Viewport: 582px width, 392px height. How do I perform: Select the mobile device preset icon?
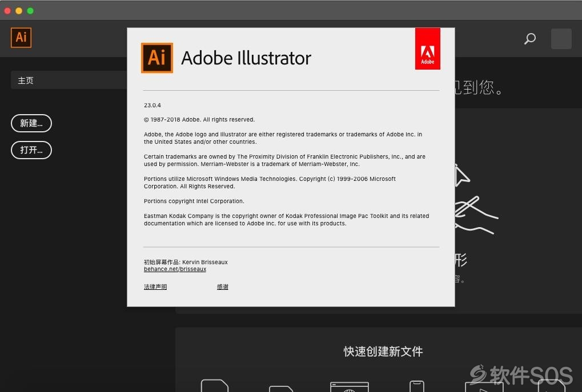(416, 386)
